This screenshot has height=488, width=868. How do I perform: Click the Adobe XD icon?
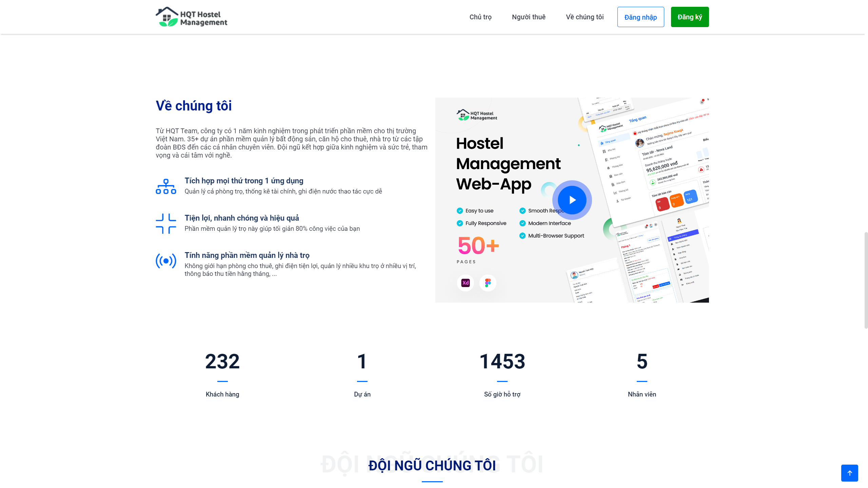[465, 283]
